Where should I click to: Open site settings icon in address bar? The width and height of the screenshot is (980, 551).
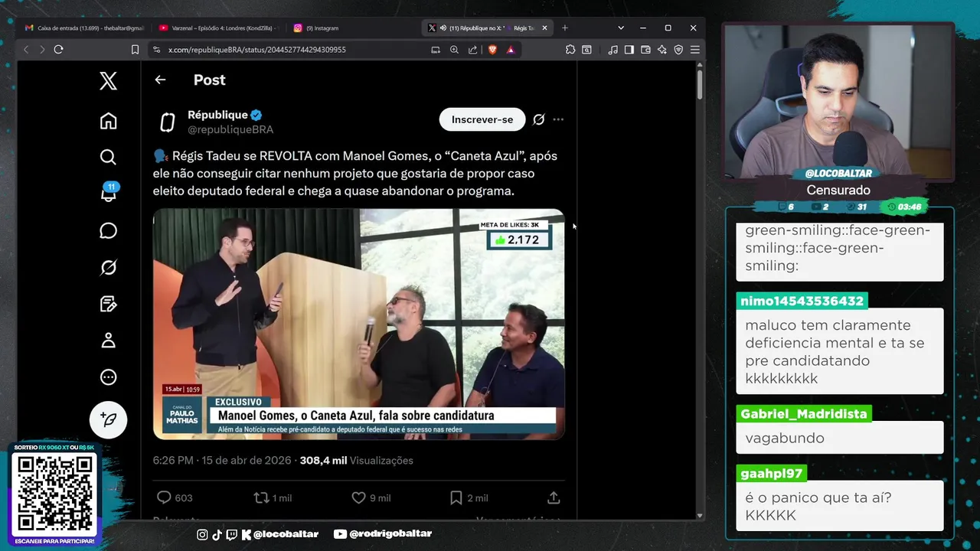pos(156,50)
